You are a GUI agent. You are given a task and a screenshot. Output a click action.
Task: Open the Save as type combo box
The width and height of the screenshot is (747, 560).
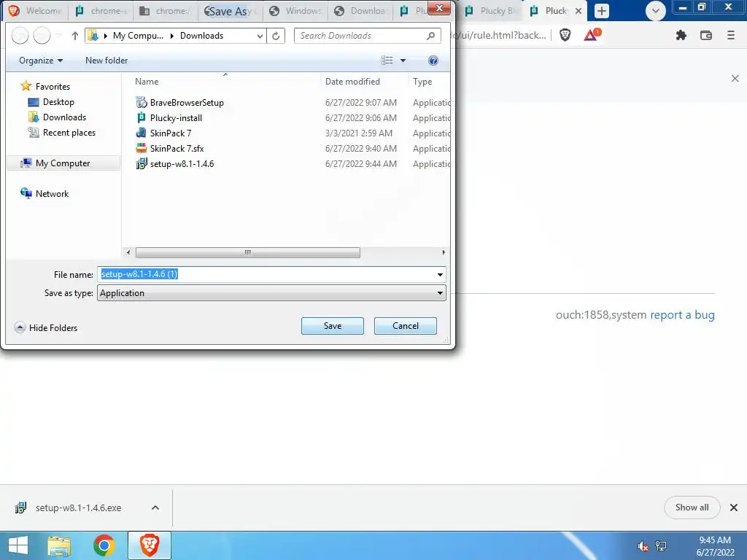271,293
